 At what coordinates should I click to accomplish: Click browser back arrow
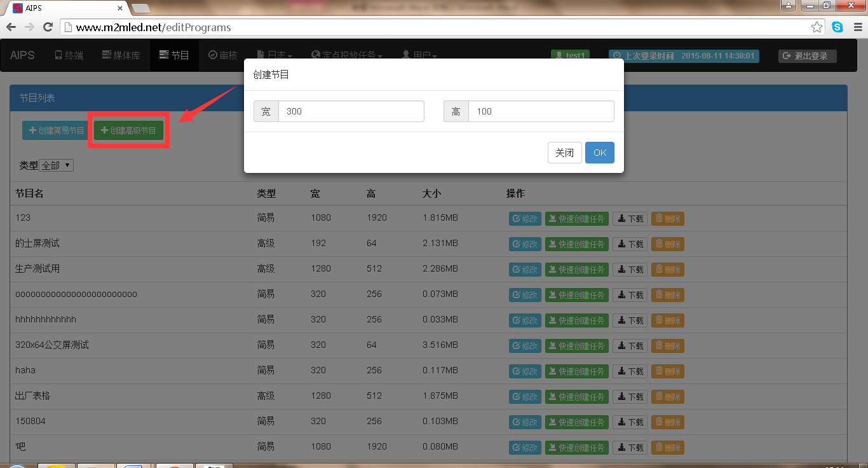tap(11, 27)
